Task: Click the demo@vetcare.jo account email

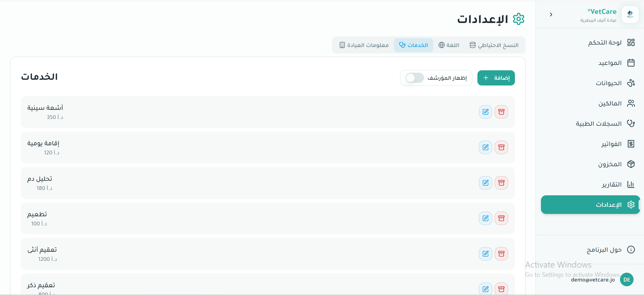Action: tap(593, 280)
